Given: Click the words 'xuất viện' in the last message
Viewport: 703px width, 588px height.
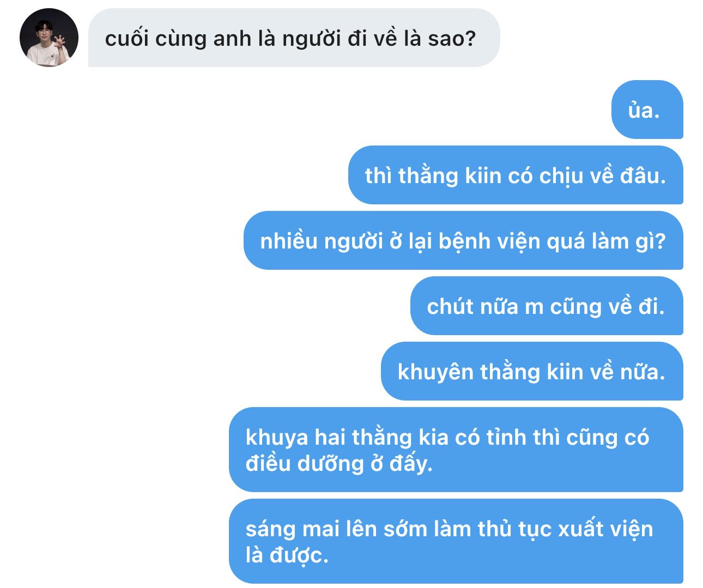Looking at the screenshot, I should coord(605,529).
